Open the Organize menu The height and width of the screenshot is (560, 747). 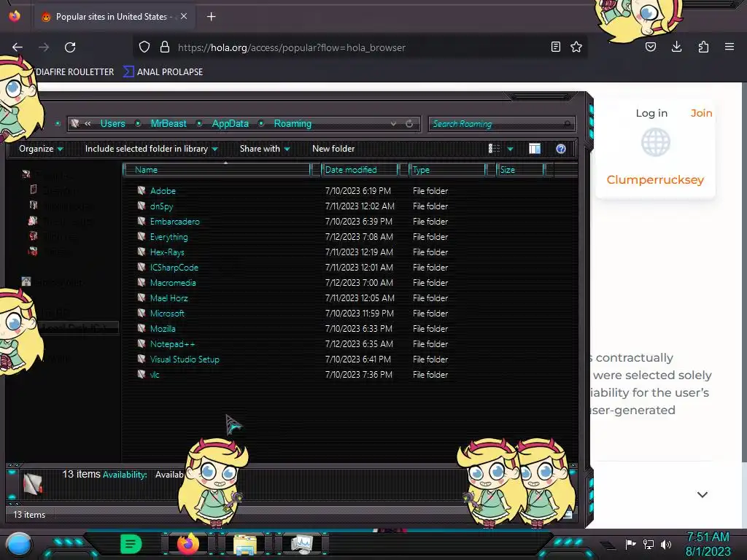click(x=41, y=149)
